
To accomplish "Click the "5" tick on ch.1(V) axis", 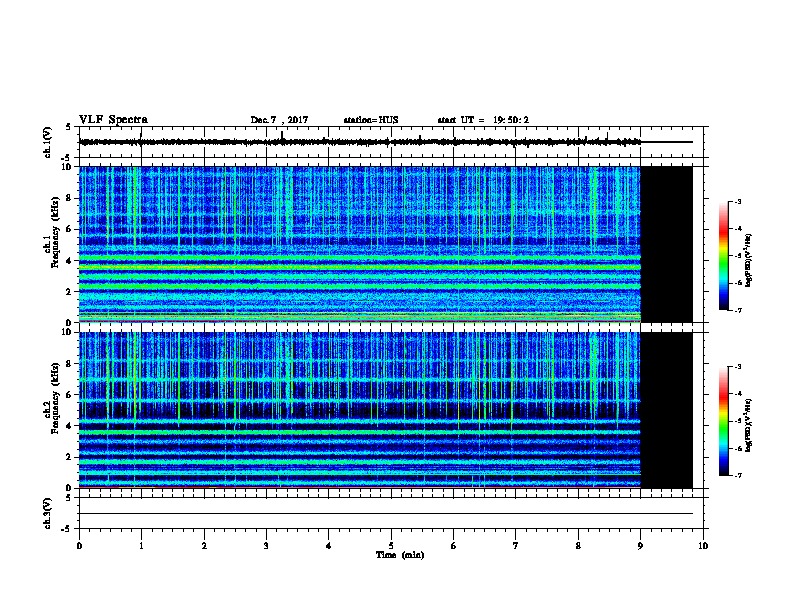I will (68, 127).
